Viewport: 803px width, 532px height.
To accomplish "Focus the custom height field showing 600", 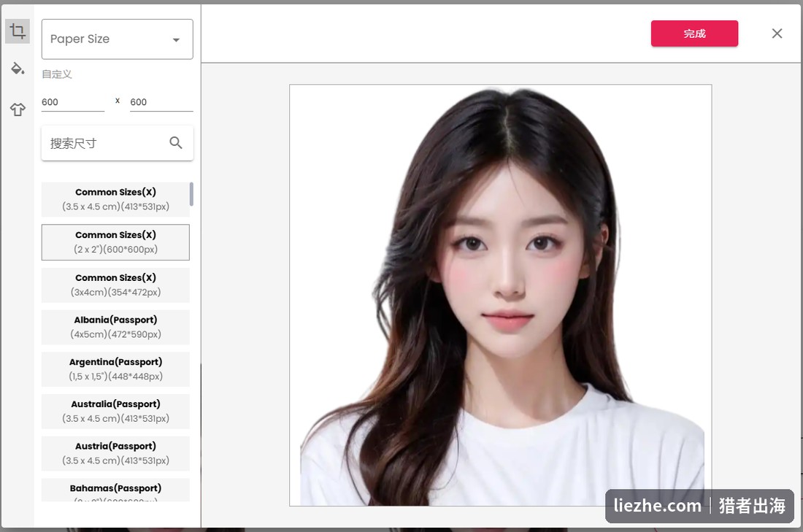I will [x=161, y=102].
